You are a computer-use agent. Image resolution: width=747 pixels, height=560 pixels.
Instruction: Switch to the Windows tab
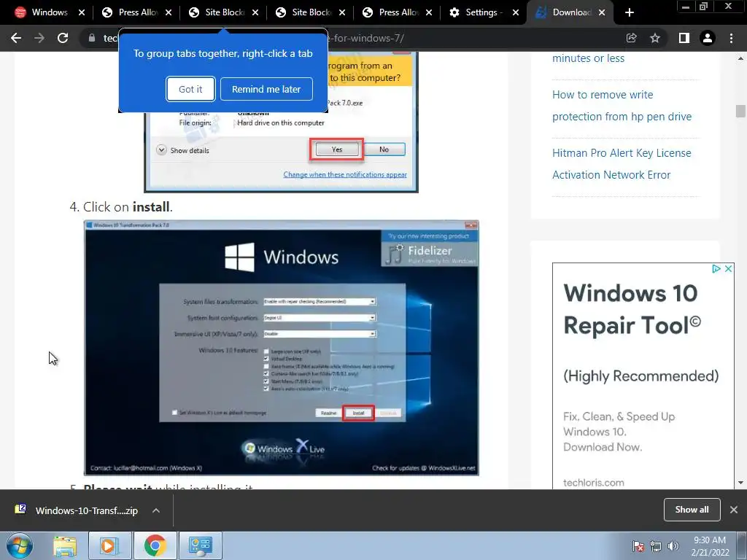click(49, 12)
